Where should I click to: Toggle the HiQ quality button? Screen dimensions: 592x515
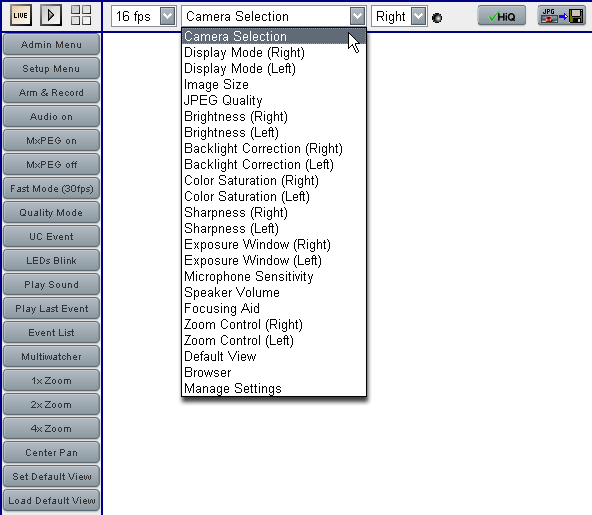[x=501, y=16]
